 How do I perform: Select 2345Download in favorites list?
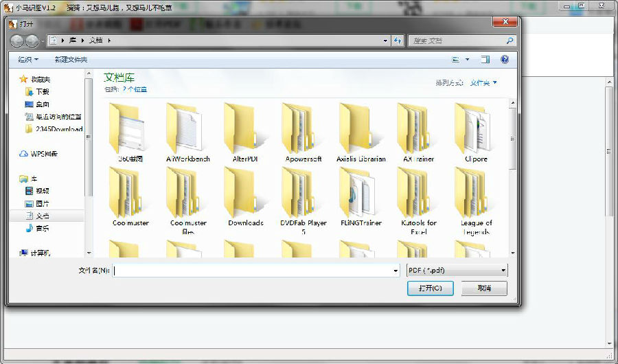[58, 129]
